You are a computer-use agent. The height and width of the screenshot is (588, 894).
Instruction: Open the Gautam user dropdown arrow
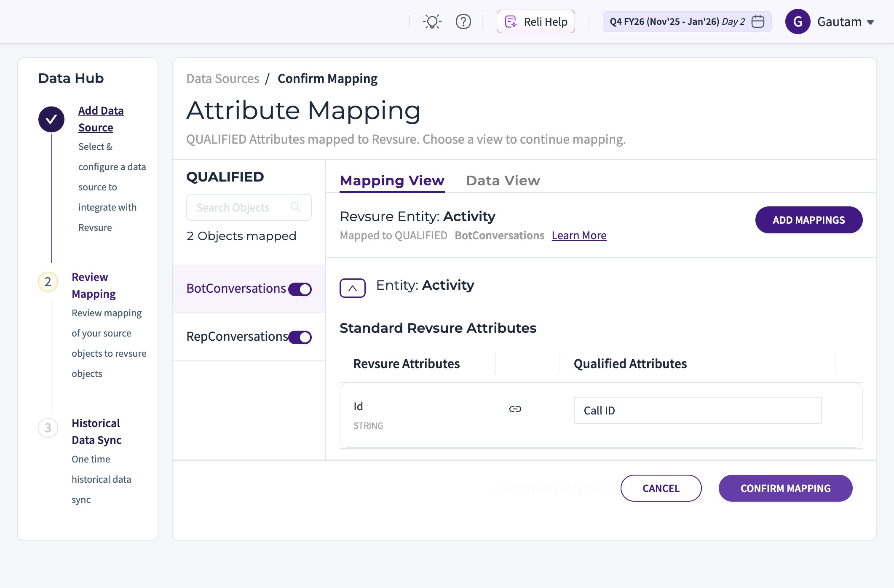[x=870, y=22]
